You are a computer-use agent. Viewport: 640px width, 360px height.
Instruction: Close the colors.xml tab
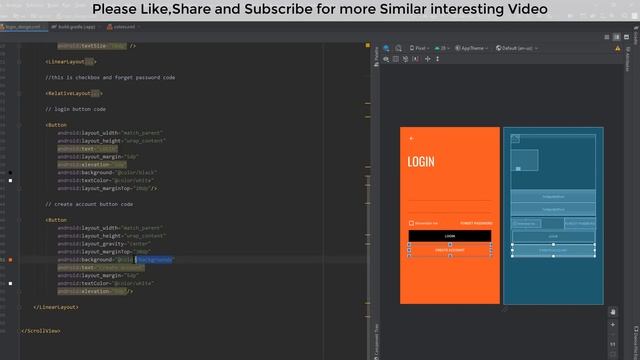[139, 27]
